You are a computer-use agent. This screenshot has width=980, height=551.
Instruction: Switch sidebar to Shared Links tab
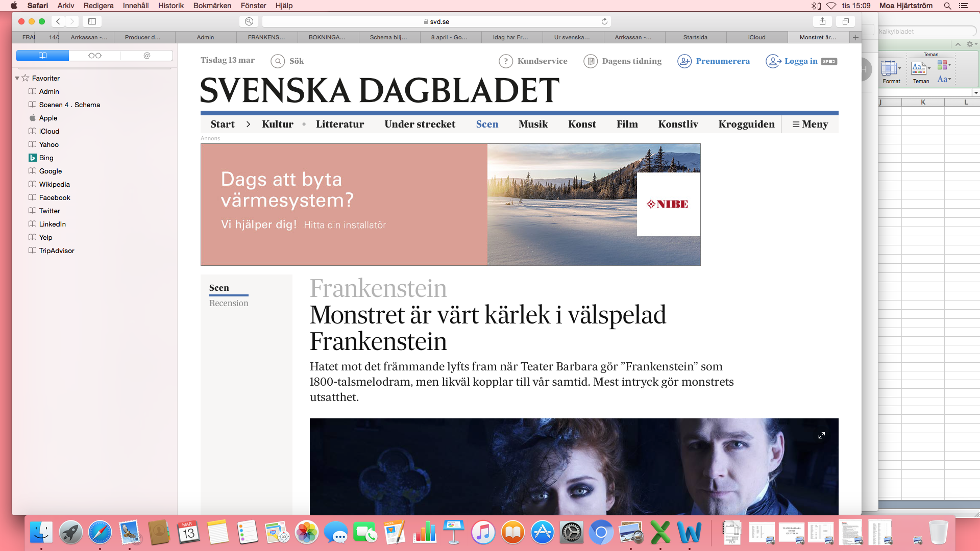[x=147, y=56]
